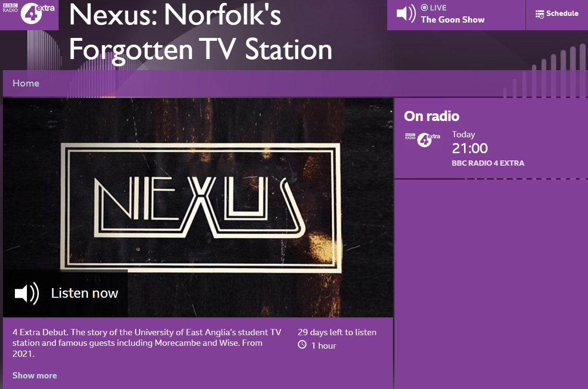Viewport: 588px width, 389px height.
Task: Click the 29 days left to listen text
Action: [x=337, y=332]
